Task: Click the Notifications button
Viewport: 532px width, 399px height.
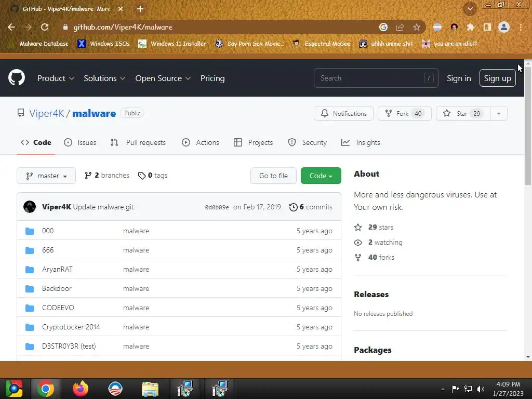Action: tap(344, 113)
